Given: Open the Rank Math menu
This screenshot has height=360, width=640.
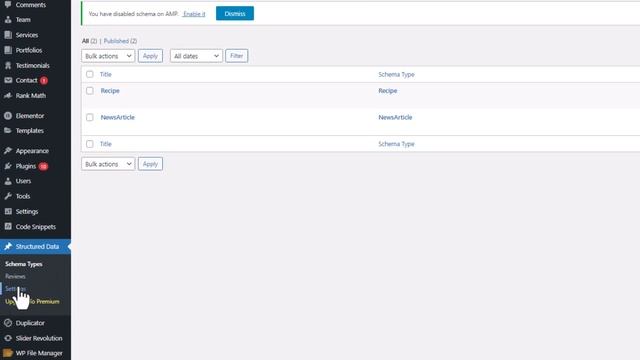Looking at the screenshot, I should (x=36, y=96).
